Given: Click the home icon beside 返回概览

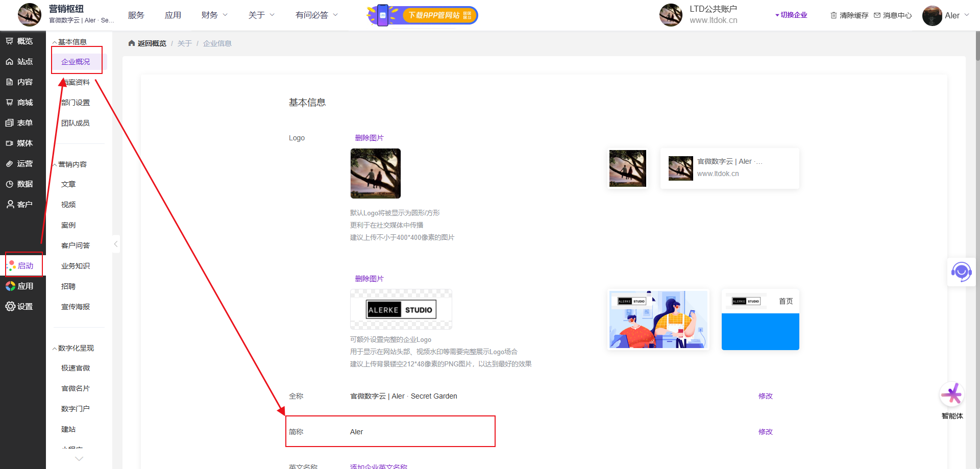Looking at the screenshot, I should 132,43.
